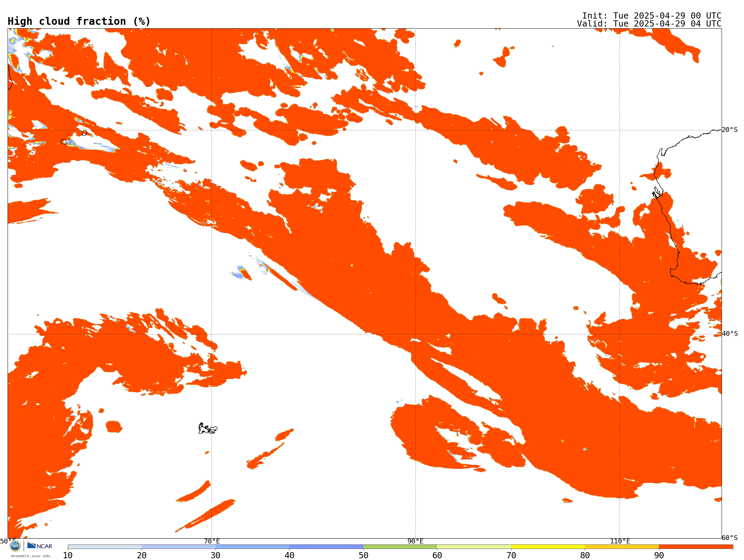Screen dimensions: 744x560
Task: Click the 70–80 yellow colorbar segment
Action: click(548, 547)
